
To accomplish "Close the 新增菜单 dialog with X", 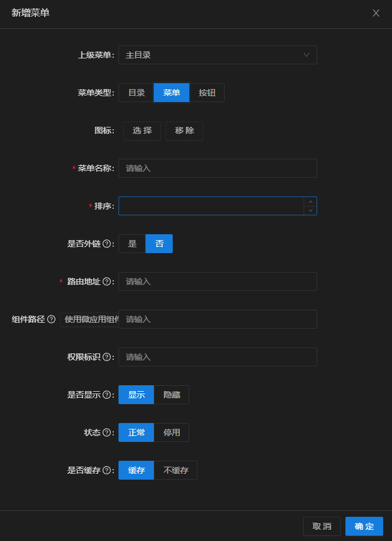I will click(x=376, y=13).
